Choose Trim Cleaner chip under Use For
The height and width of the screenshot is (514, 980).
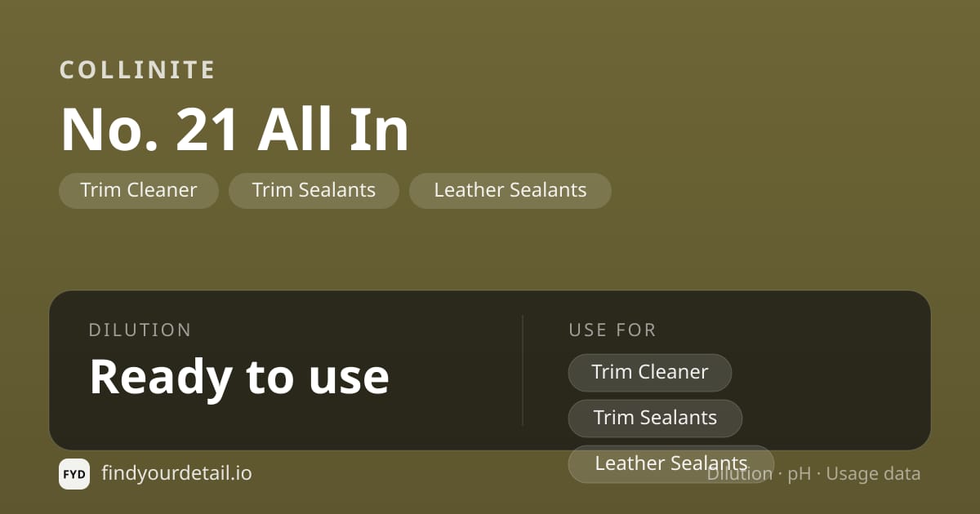coord(650,372)
